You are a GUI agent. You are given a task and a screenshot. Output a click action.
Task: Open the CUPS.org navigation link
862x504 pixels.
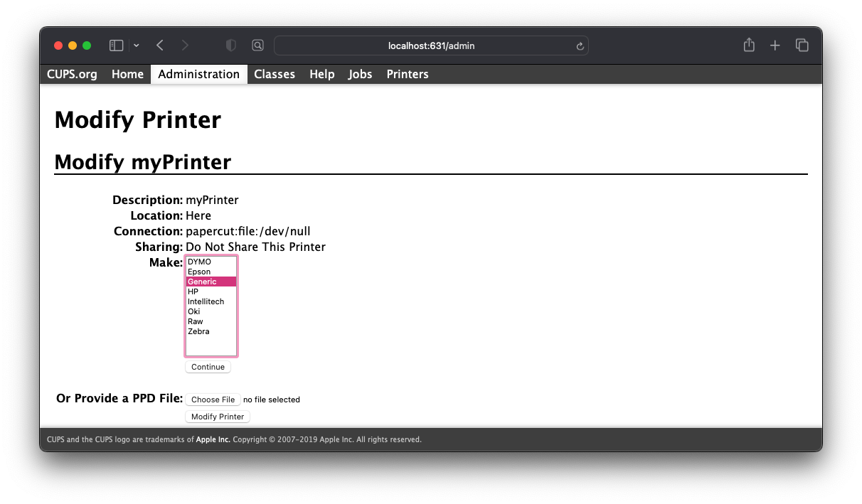(x=72, y=74)
